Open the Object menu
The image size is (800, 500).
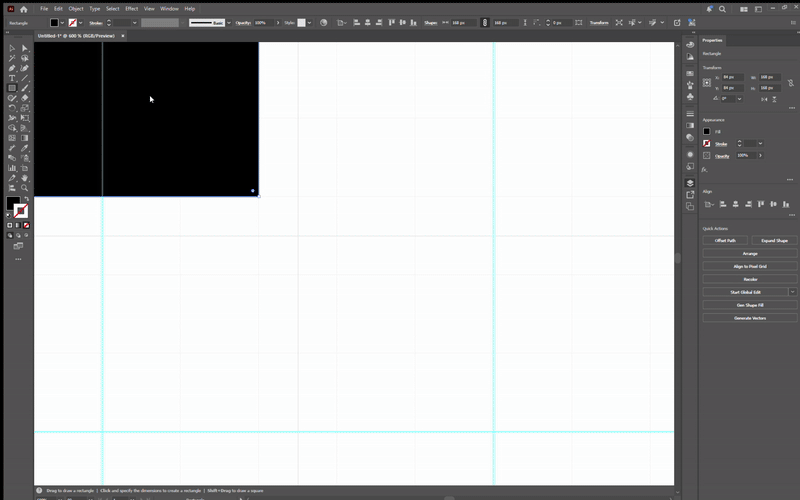point(76,9)
